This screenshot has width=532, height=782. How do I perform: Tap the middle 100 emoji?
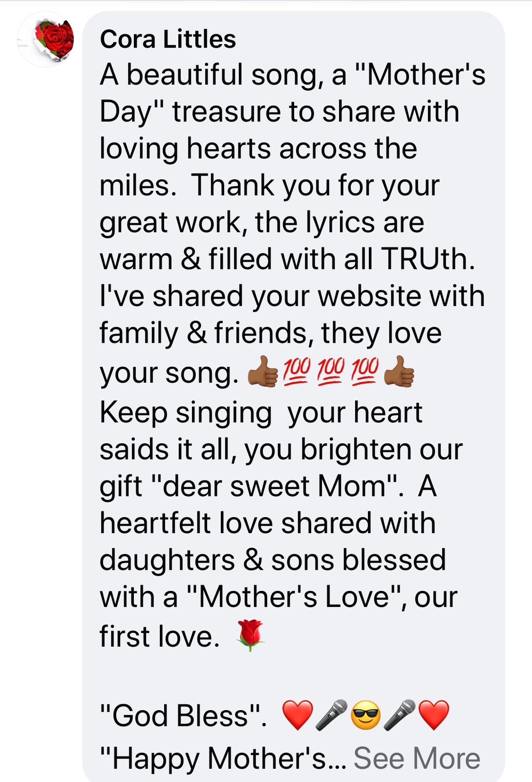331,372
